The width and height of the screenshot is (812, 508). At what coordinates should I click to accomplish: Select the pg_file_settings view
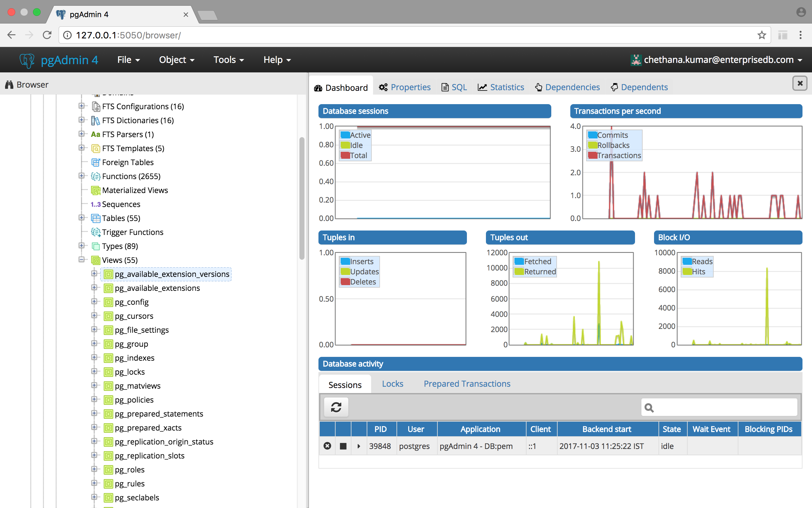pyautogui.click(x=141, y=330)
